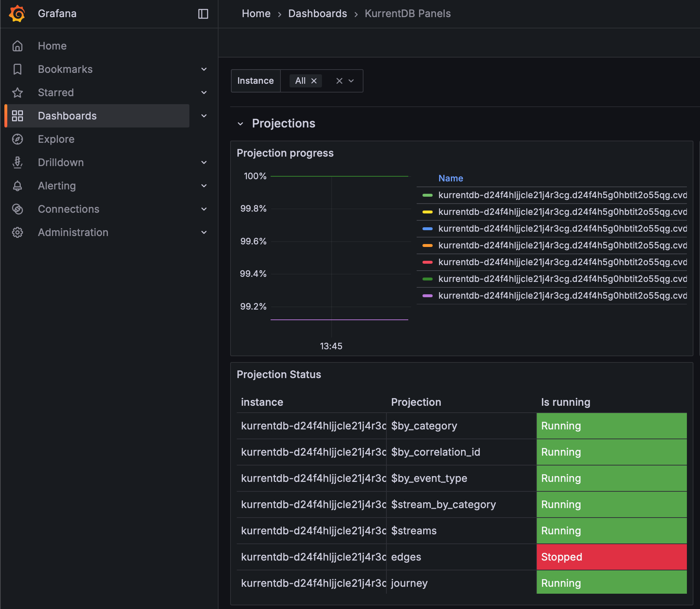Image resolution: width=700 pixels, height=609 pixels.
Task: Expand the Bookmarks sidebar section
Action: click(x=204, y=69)
